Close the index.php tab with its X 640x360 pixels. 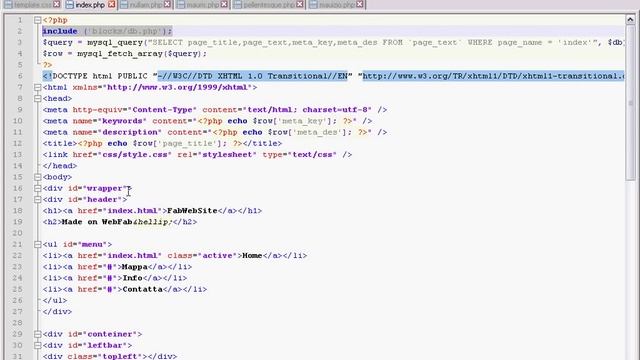tap(111, 4)
